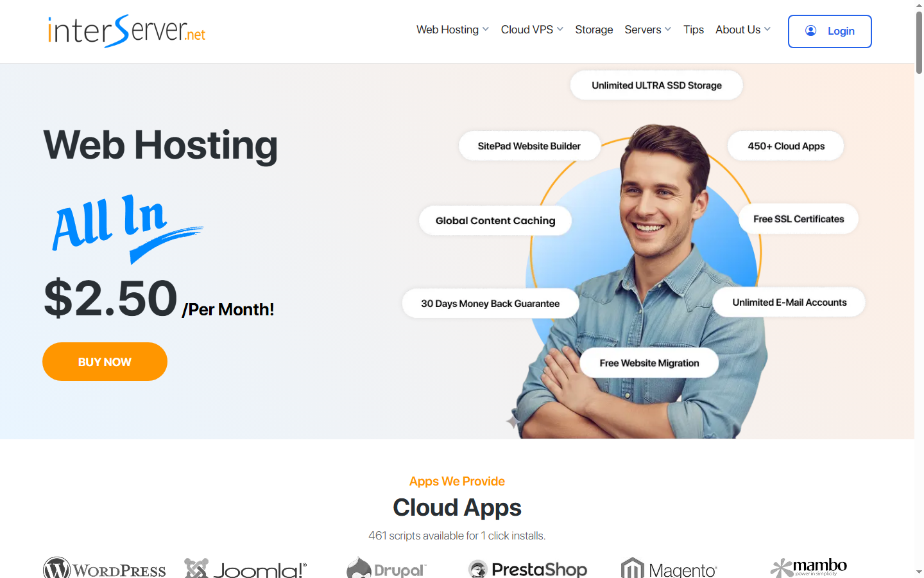
Task: Click the Cloud Apps heading
Action: point(457,507)
